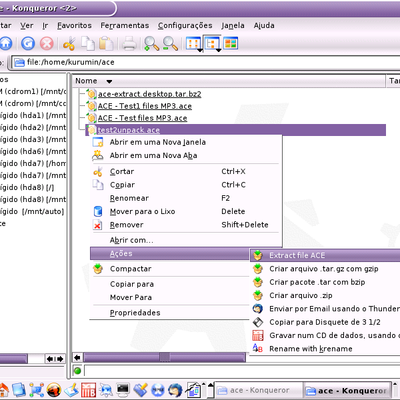The width and height of the screenshot is (400, 400).
Task: Choose Mover para o Lixo
Action: click(x=186, y=211)
